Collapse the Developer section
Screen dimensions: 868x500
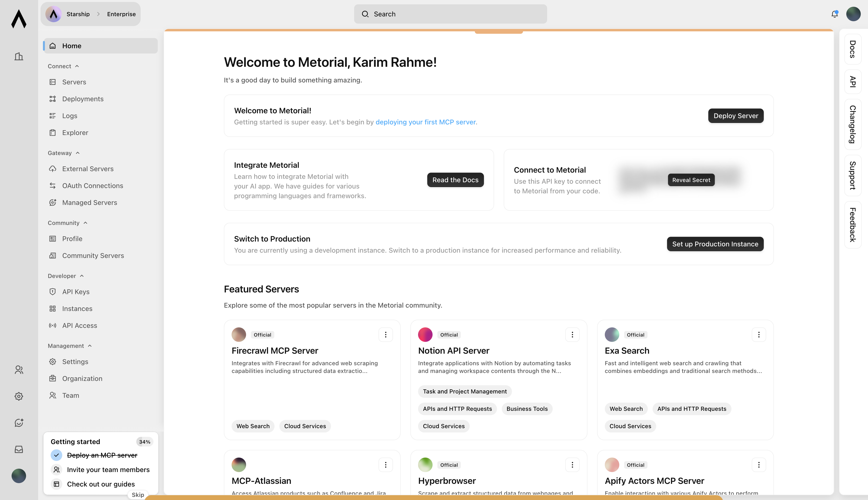82,275
